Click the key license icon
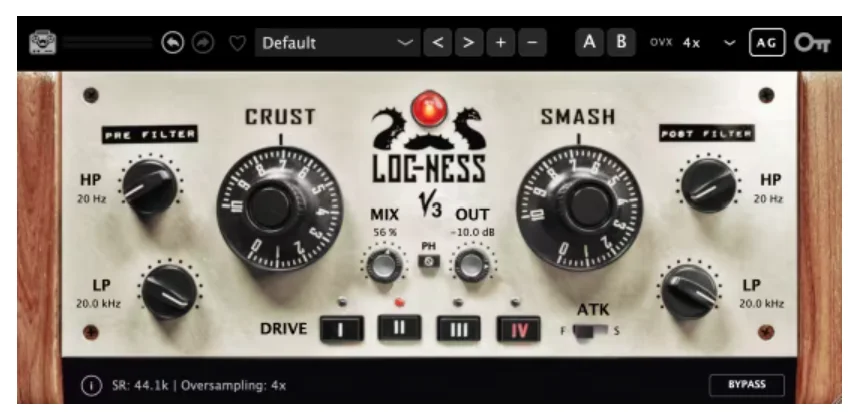This screenshot has width=860, height=412. 812,43
